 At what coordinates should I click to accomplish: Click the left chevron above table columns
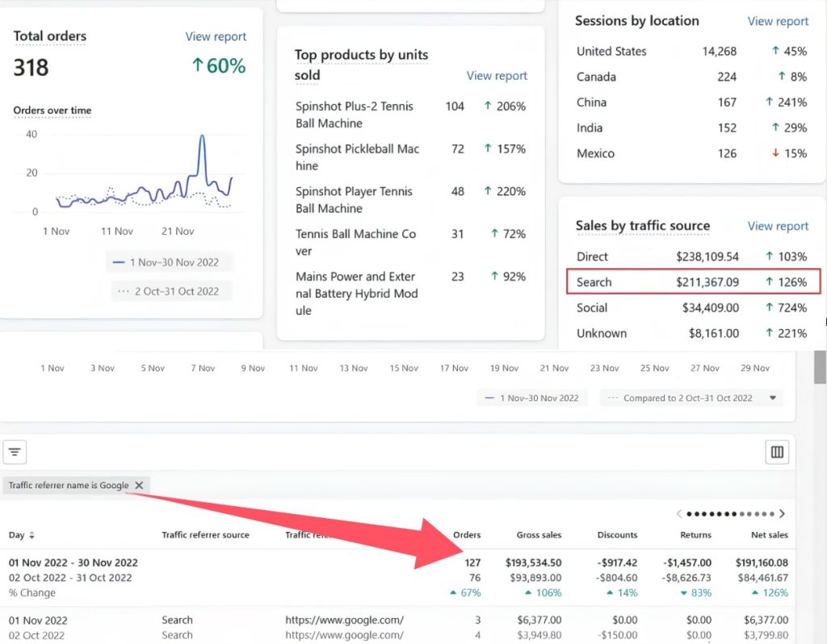[x=679, y=513]
